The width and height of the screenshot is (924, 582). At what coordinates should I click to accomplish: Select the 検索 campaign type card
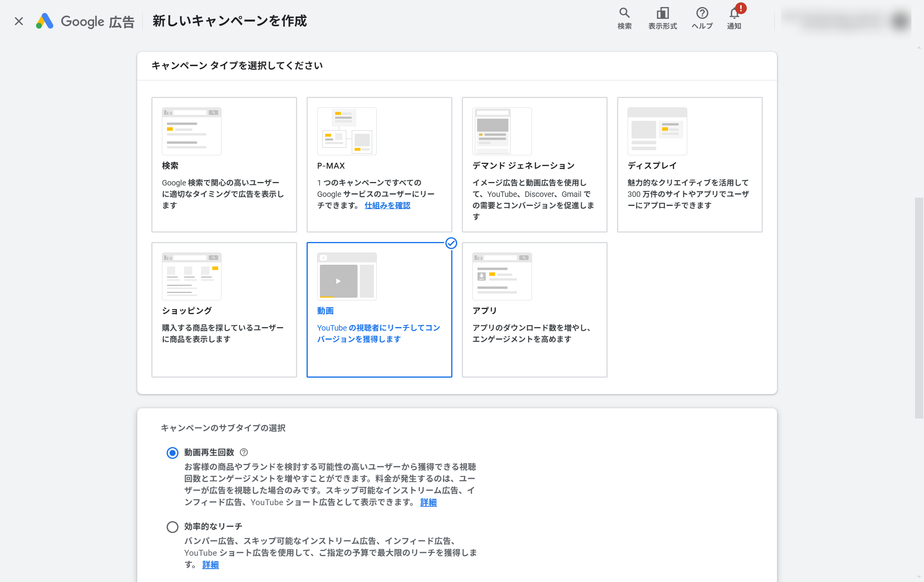224,165
